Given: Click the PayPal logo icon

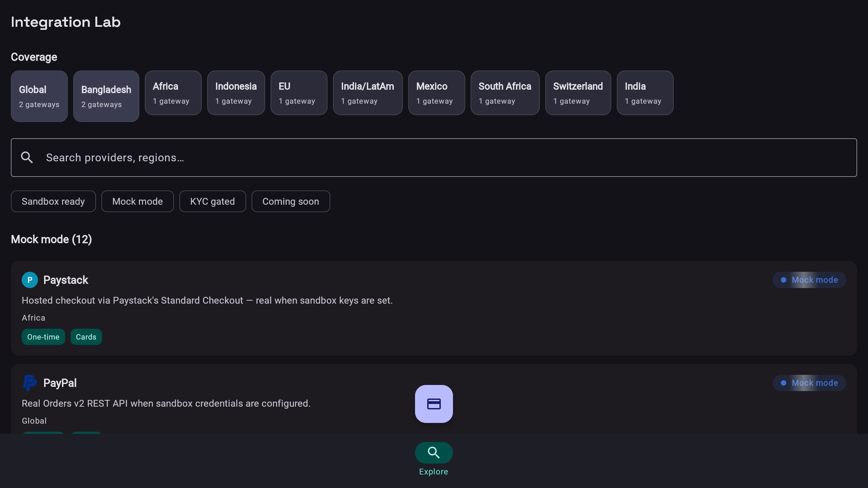Looking at the screenshot, I should pyautogui.click(x=30, y=383).
